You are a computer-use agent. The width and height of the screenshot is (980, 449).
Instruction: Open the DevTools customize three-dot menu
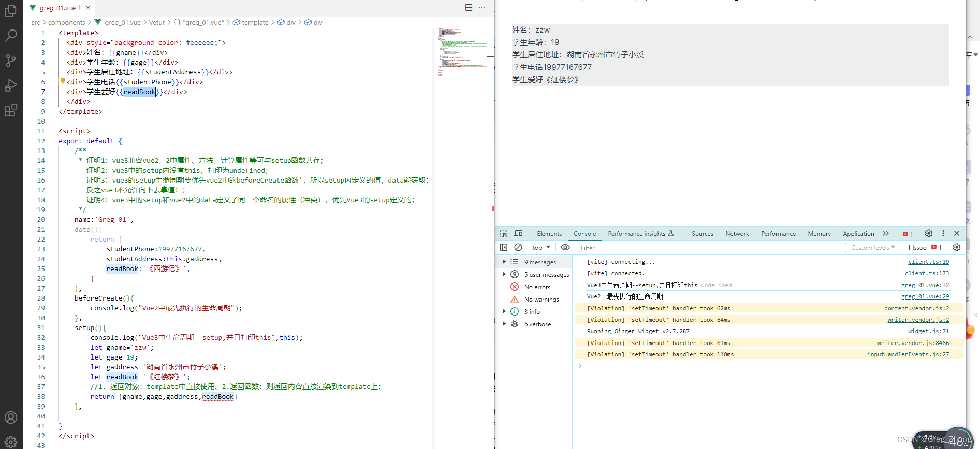(x=943, y=233)
